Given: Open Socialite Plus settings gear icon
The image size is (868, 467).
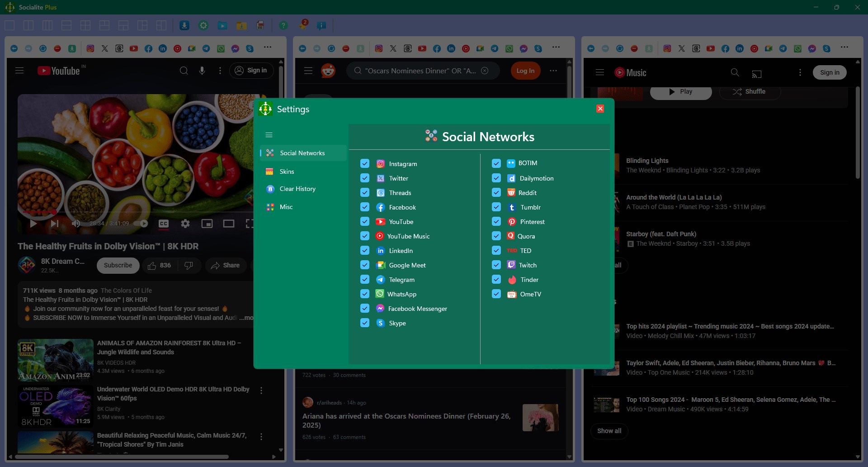Looking at the screenshot, I should (x=203, y=26).
